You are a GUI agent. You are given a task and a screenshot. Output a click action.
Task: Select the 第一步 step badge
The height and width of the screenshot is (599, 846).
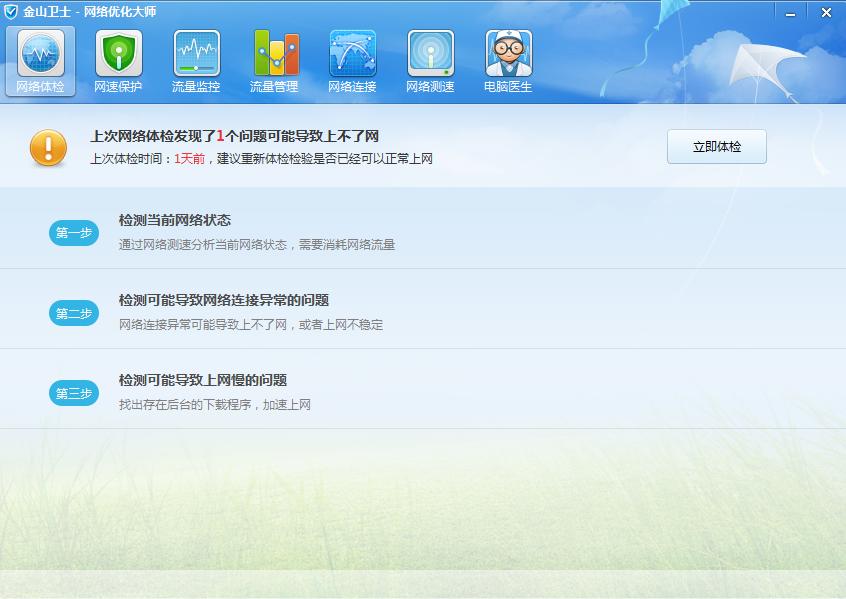point(73,232)
